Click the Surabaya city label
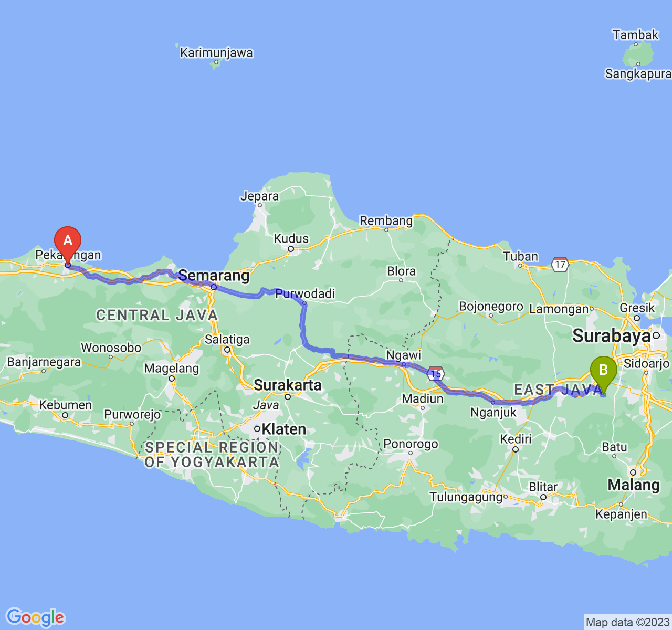This screenshot has width=672, height=630. [x=612, y=336]
